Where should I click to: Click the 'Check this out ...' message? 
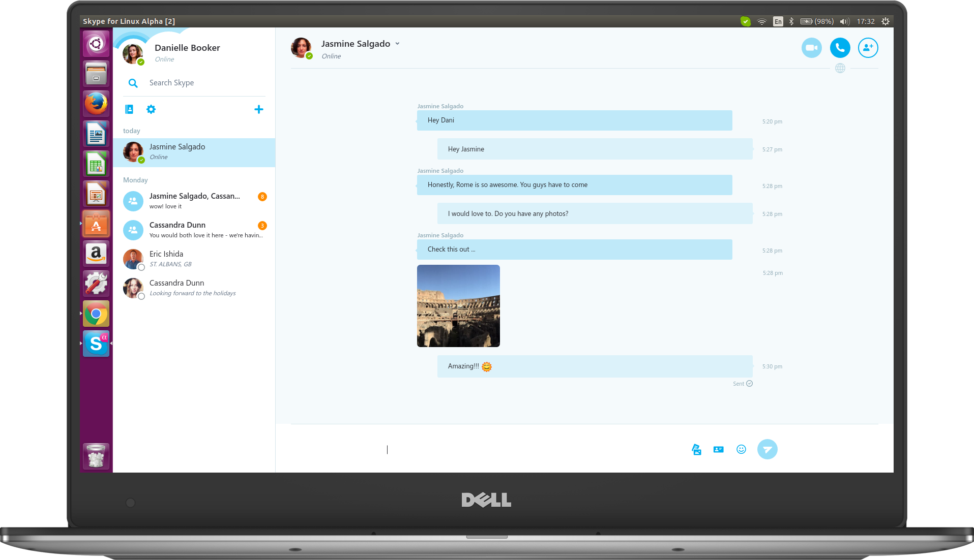click(574, 250)
